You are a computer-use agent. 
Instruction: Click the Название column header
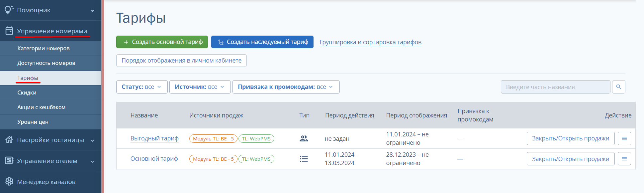[144, 115]
